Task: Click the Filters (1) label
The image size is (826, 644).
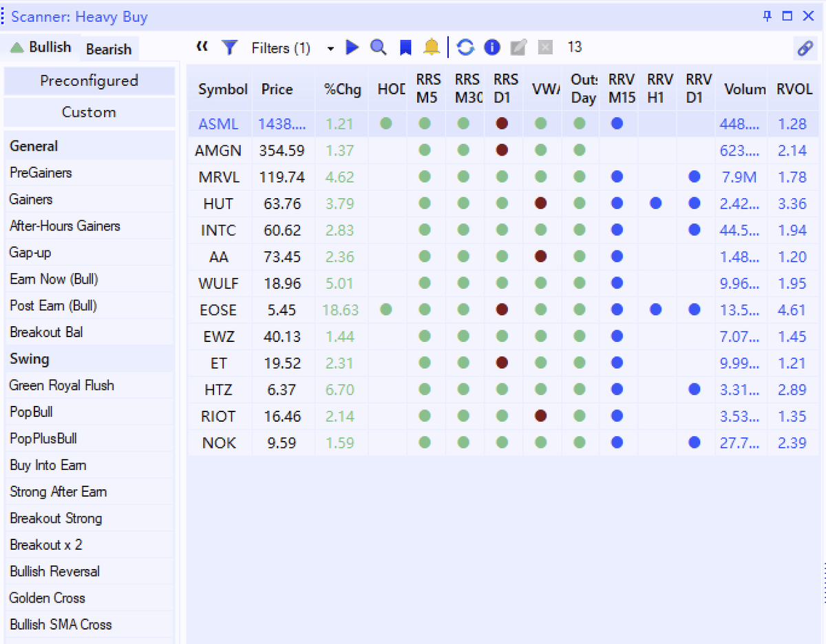Action: coord(281,48)
